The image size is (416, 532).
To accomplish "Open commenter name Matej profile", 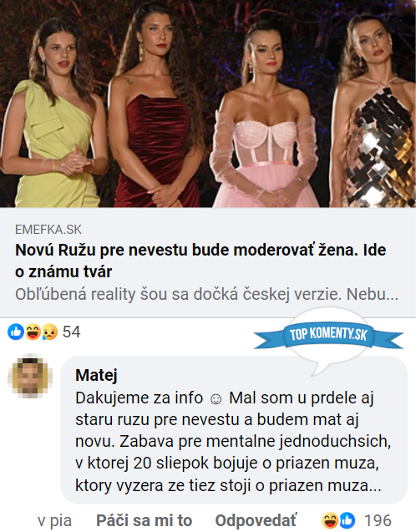I will [96, 375].
